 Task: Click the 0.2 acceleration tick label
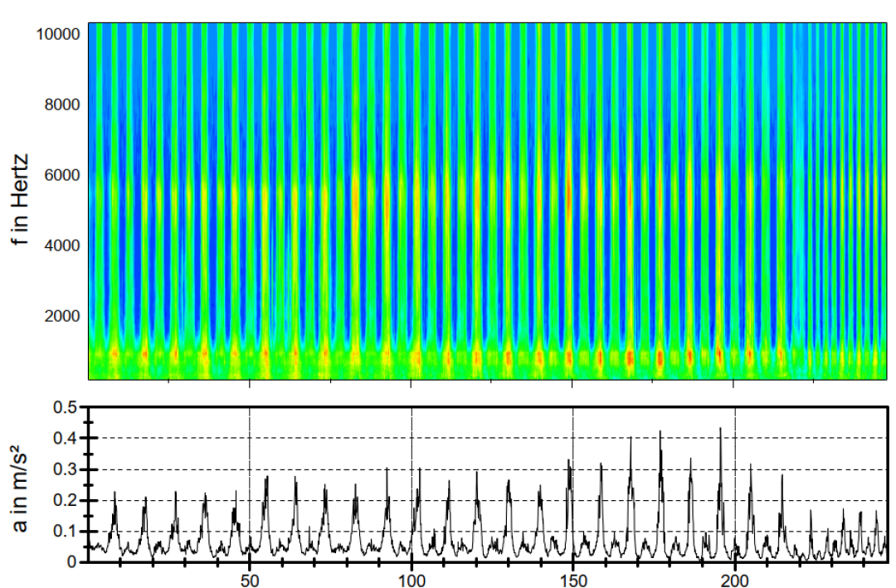(x=64, y=500)
